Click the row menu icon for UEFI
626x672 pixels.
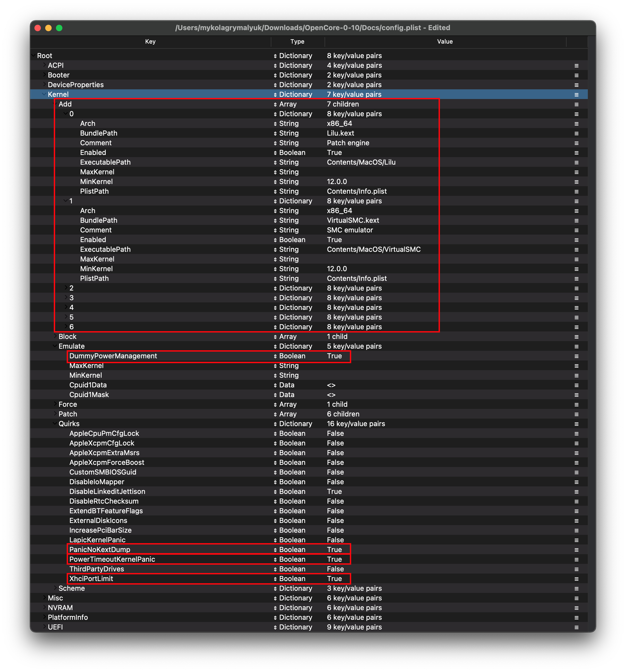(576, 627)
